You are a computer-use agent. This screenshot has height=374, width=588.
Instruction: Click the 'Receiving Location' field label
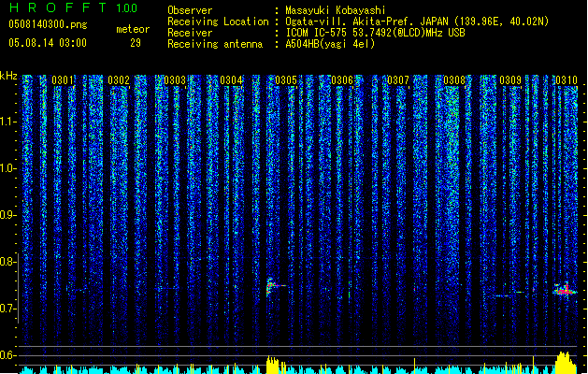218,22
